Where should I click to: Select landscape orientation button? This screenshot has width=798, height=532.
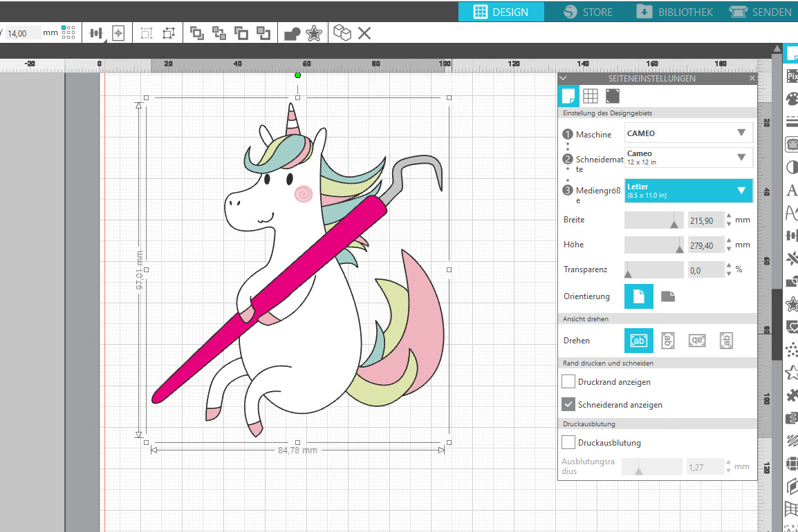click(x=668, y=296)
